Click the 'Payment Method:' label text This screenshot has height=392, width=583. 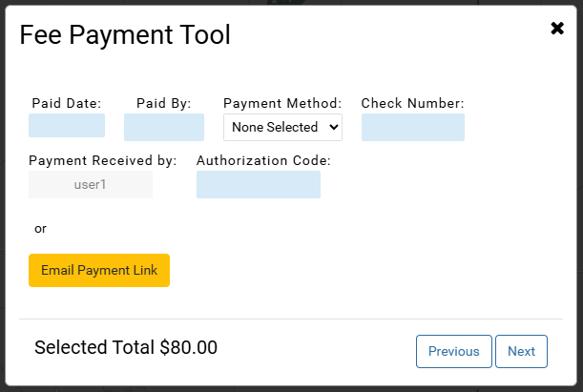(282, 103)
